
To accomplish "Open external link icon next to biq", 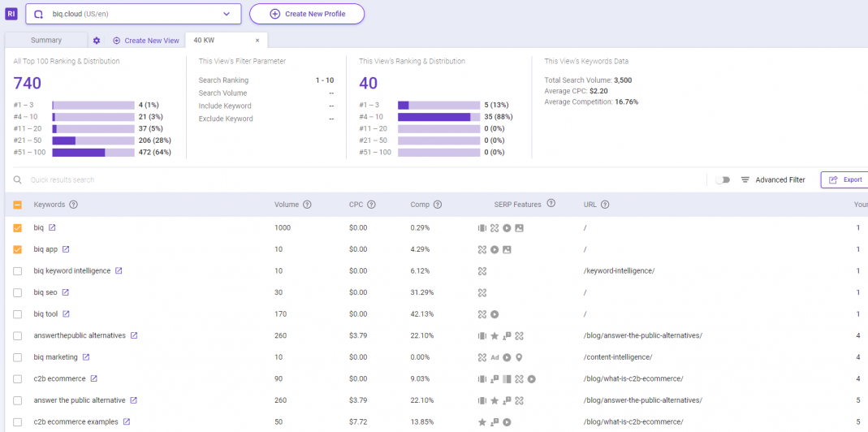I will click(x=52, y=227).
